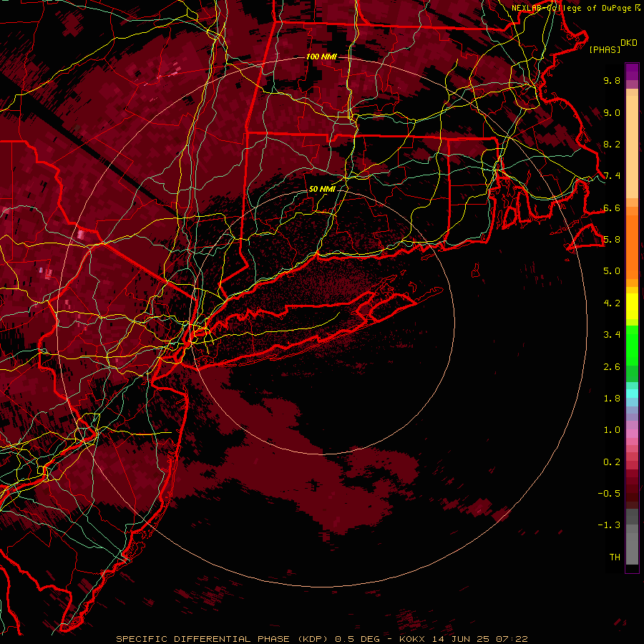Click the 5.0 scale value
Image resolution: width=644 pixels, height=644 pixels.
(612, 271)
